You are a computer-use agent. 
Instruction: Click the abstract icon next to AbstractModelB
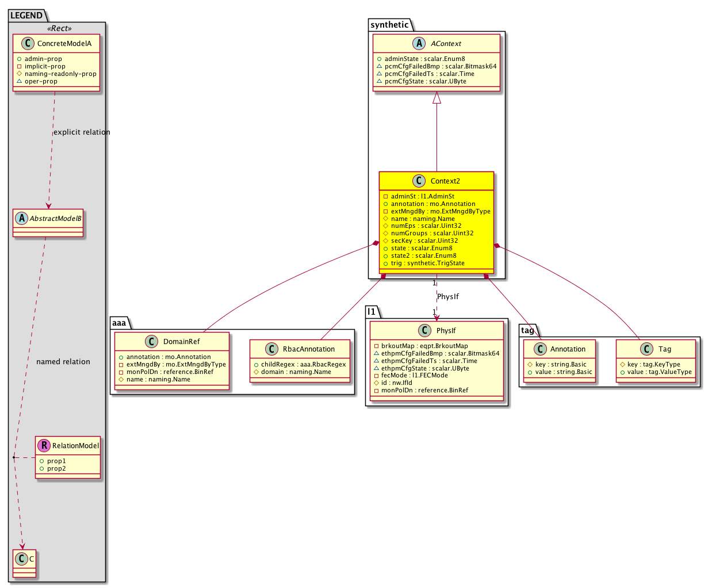tap(22, 218)
